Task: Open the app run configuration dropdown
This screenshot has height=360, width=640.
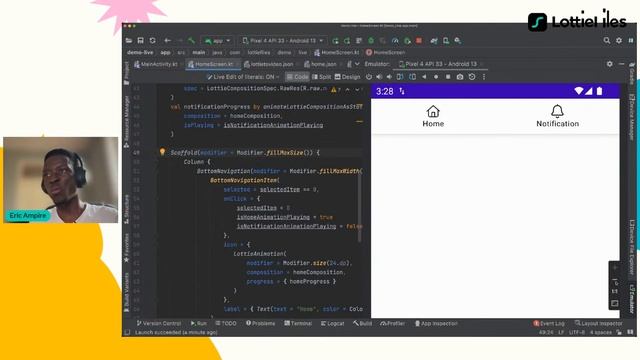Action: click(x=218, y=41)
